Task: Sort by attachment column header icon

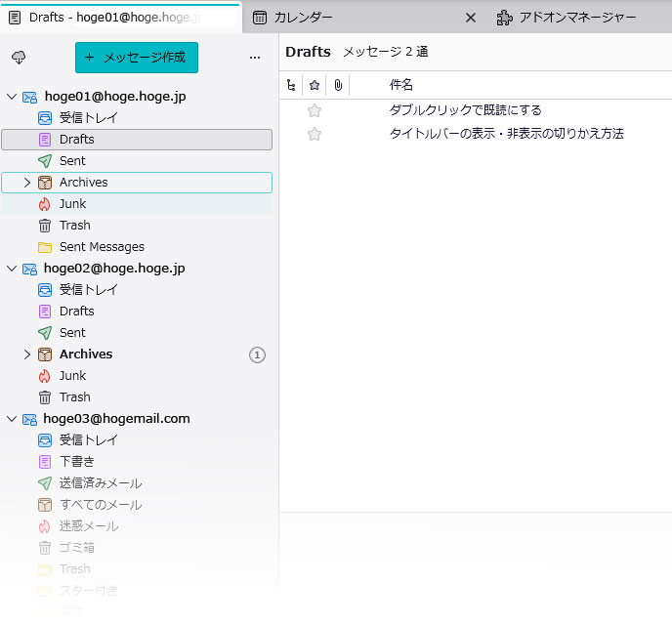Action: pos(338,85)
